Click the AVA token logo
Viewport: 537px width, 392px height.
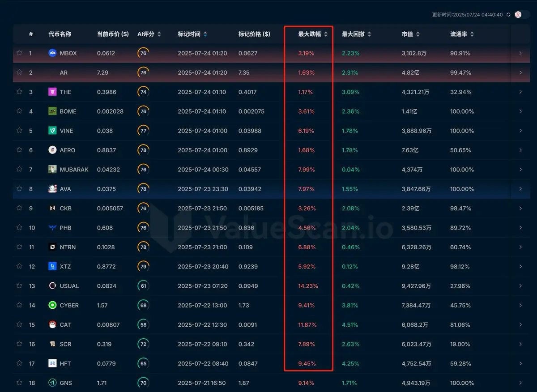(52, 188)
